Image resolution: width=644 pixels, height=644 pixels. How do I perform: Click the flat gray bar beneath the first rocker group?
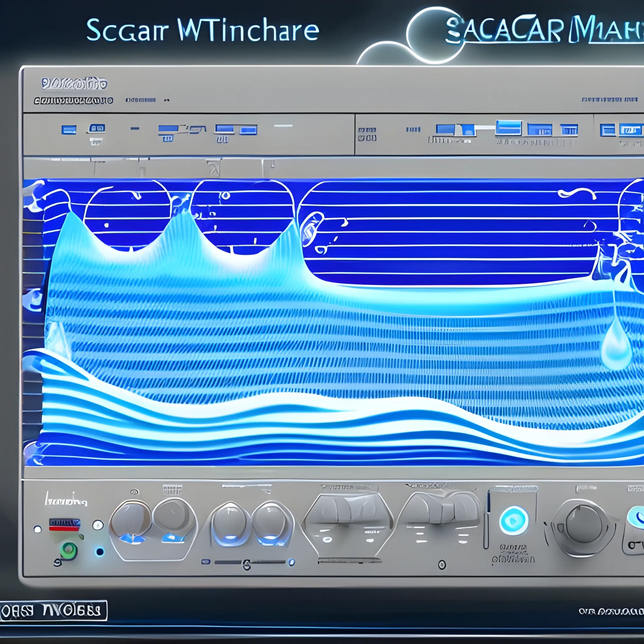[x=349, y=561]
